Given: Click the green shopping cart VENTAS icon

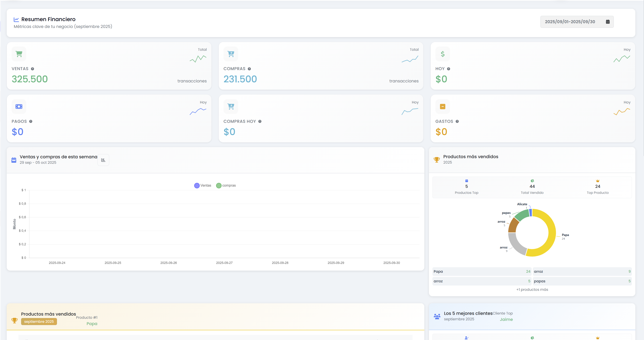Looking at the screenshot, I should point(19,54).
